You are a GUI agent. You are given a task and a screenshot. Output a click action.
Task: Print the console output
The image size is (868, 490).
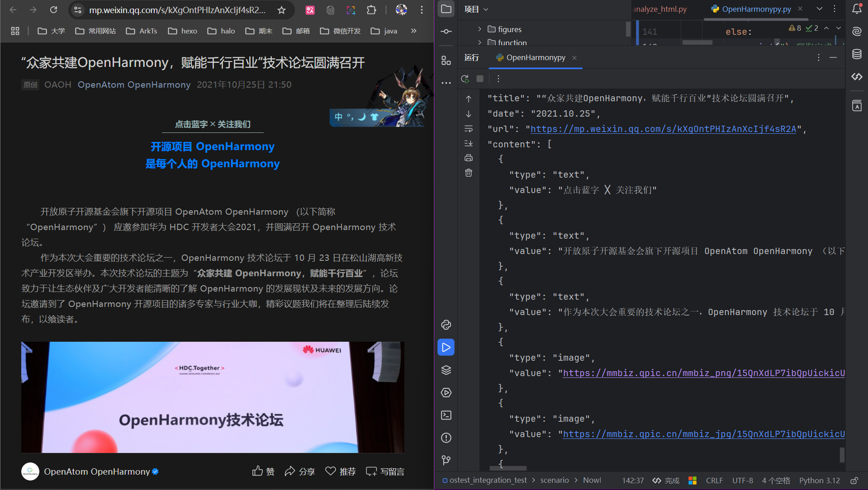click(469, 158)
